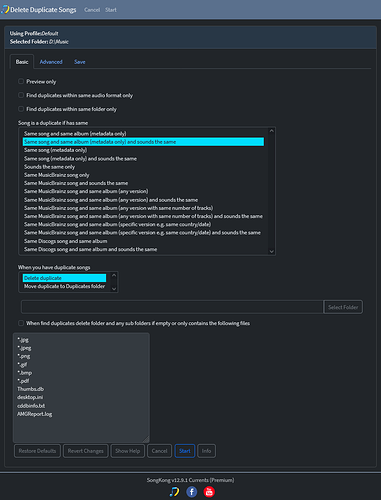Toggle Find duplicates within same folder only

click(21, 109)
